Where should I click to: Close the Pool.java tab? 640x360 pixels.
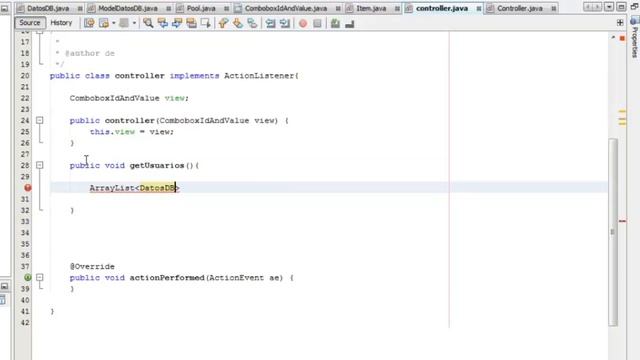point(226,9)
